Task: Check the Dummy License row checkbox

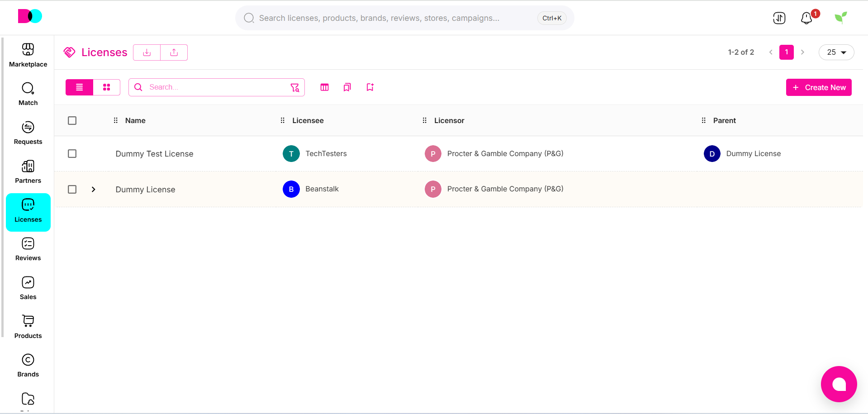Action: [72, 189]
